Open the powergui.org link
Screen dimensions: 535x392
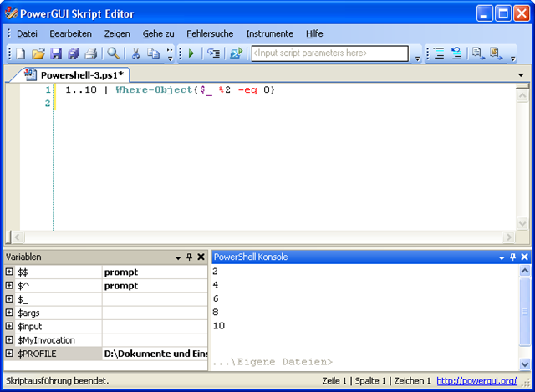(x=476, y=381)
